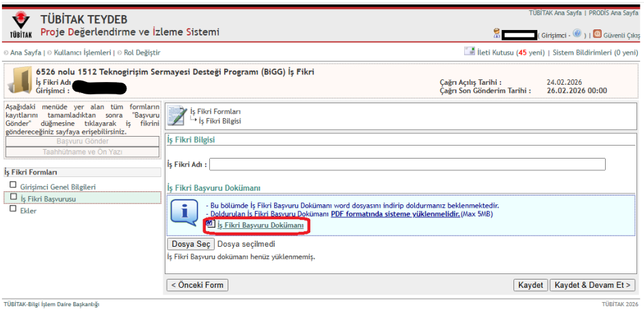Click the İş Fikri Formları notepad icon
The width and height of the screenshot is (644, 311).
177,116
